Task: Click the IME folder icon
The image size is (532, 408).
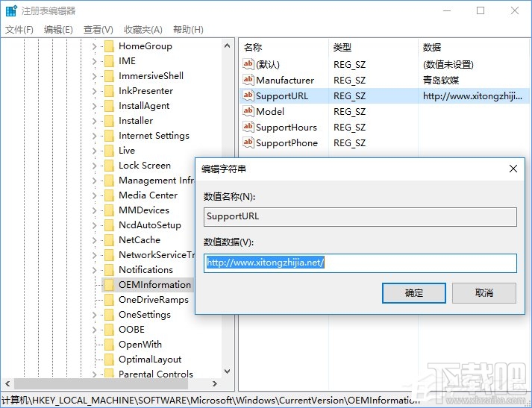Action: click(x=109, y=61)
